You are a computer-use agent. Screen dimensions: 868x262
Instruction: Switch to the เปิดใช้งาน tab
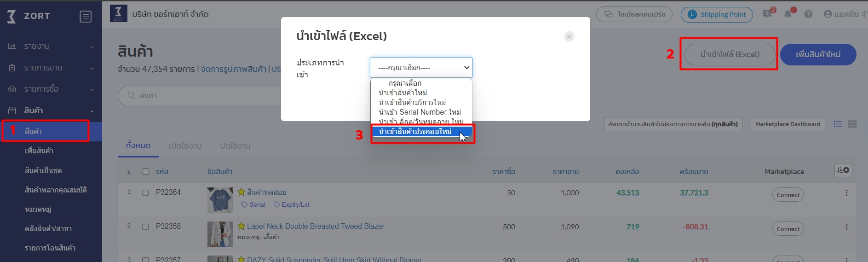coord(185,146)
